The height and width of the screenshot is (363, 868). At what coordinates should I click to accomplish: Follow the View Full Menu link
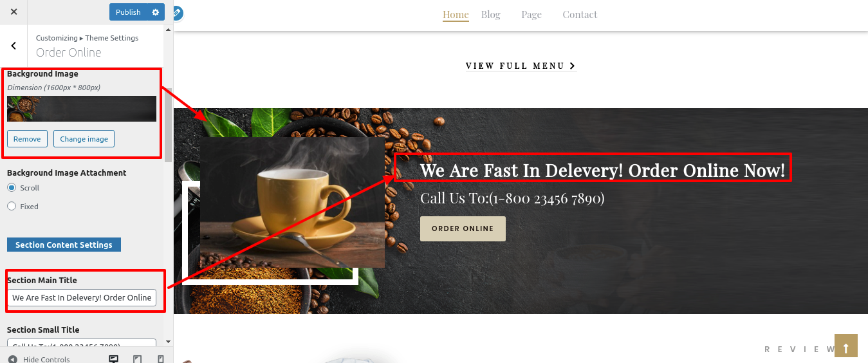tap(521, 66)
